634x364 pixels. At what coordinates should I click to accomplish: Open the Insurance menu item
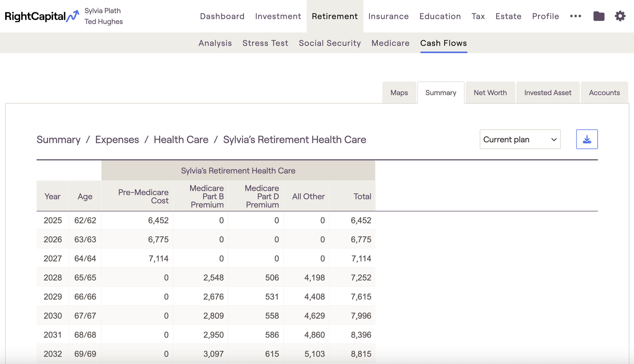point(388,16)
